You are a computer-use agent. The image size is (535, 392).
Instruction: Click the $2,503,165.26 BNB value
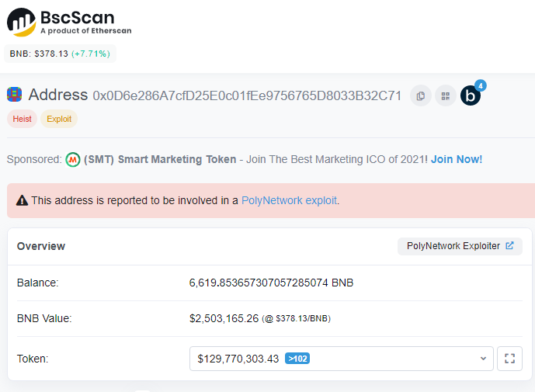(x=224, y=318)
